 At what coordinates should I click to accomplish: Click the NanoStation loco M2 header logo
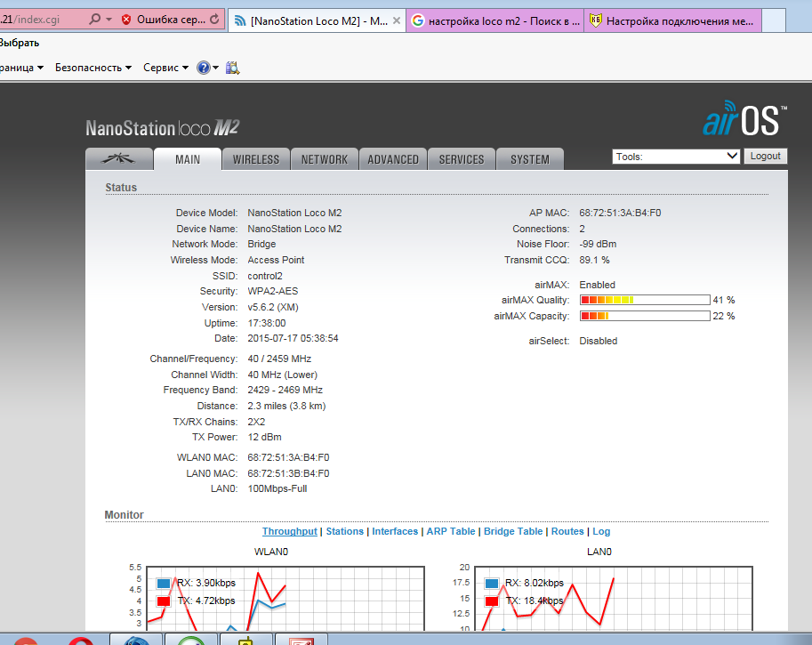[162, 128]
